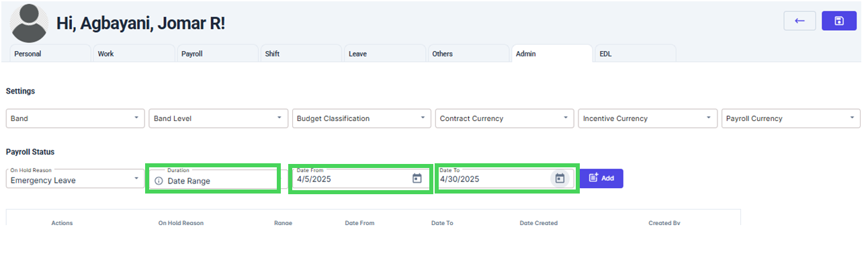The width and height of the screenshot is (868, 254).
Task: Open the Budget Classification dropdown
Action: point(361,118)
